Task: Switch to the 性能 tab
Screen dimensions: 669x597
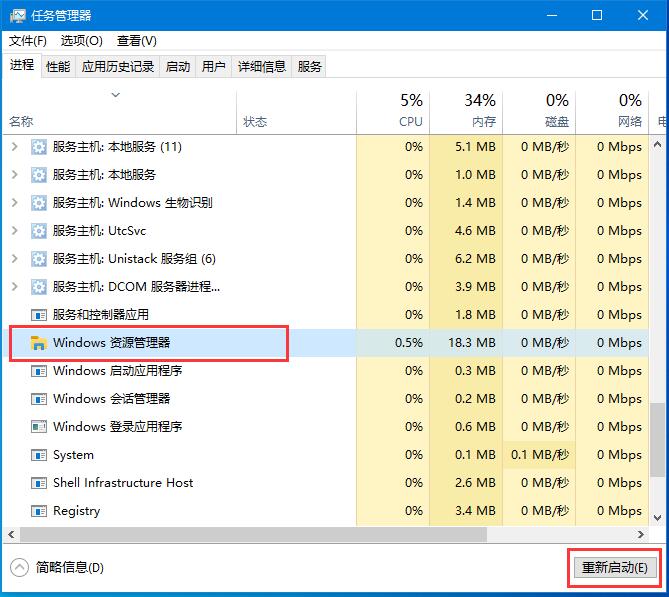Action: (58, 67)
